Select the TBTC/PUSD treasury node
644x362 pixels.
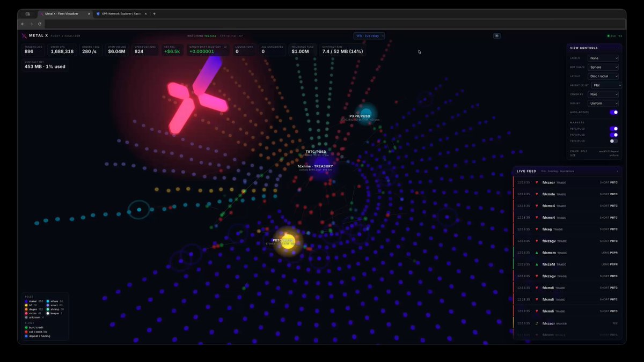(x=321, y=164)
